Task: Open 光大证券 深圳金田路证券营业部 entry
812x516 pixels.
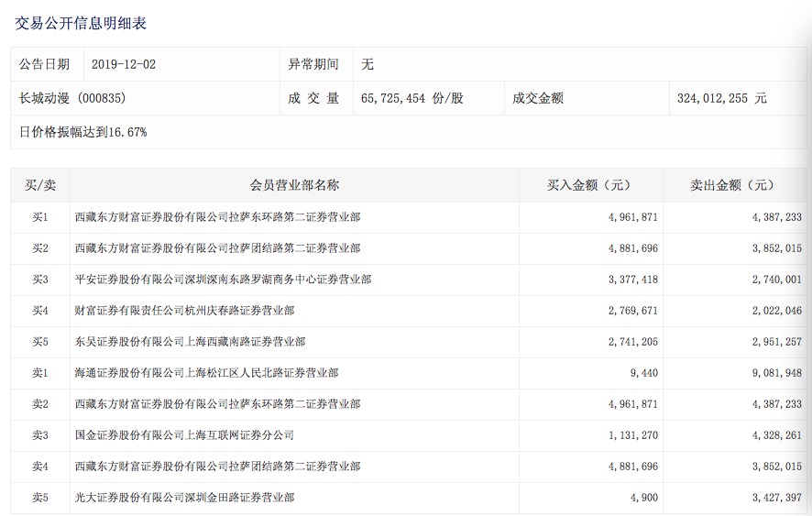Action: coord(184,498)
